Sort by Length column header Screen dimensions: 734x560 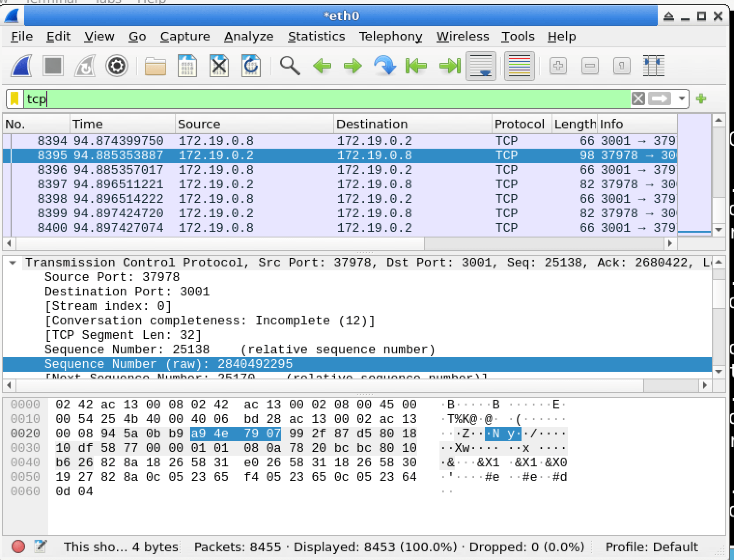coord(574,124)
